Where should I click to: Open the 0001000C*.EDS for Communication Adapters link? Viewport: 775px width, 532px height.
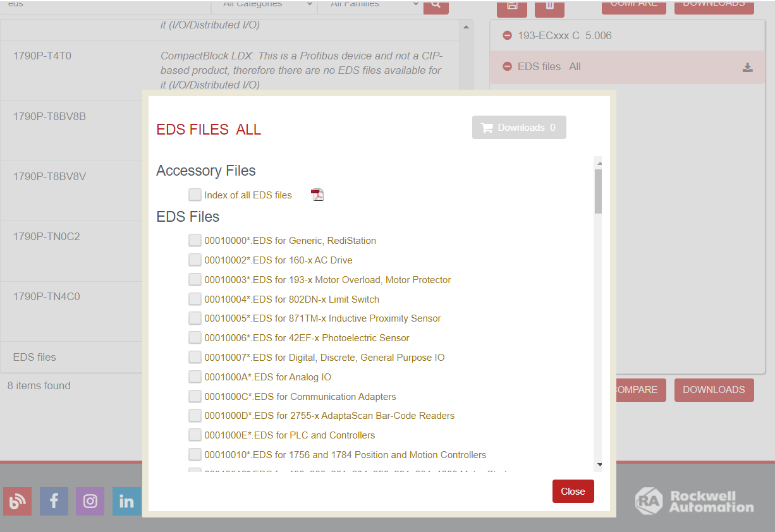[x=300, y=397]
